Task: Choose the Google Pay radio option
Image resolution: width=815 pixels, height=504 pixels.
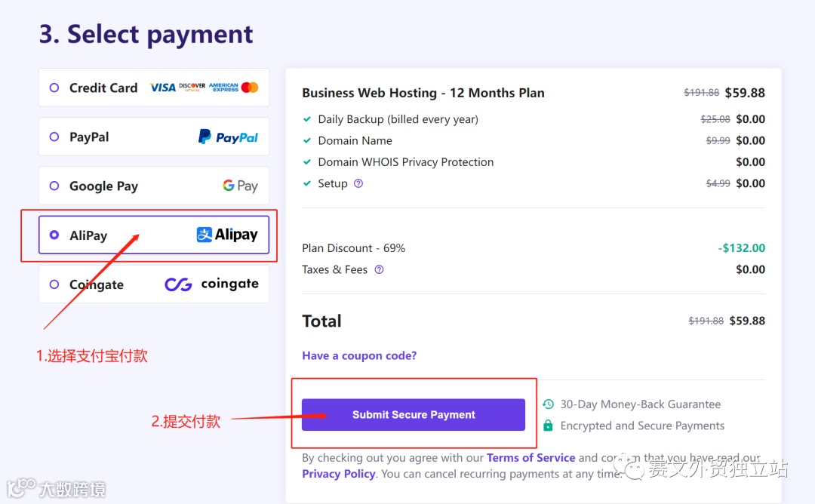Action: [54, 186]
